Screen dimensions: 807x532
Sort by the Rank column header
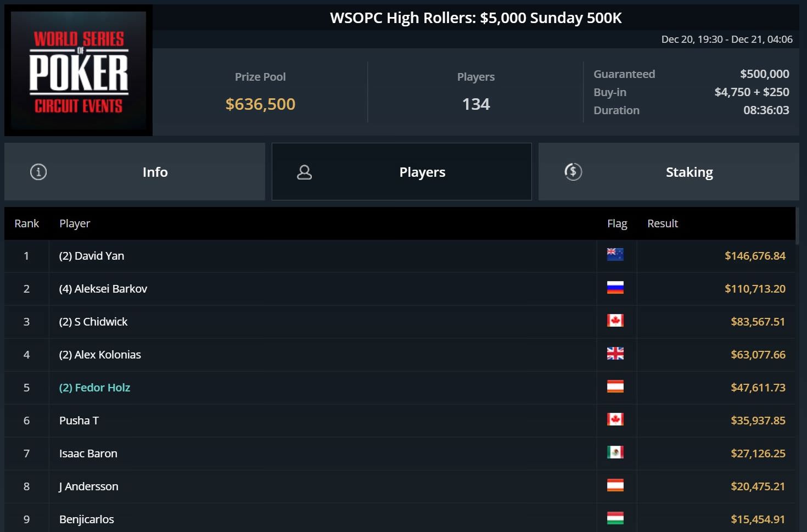(x=26, y=223)
